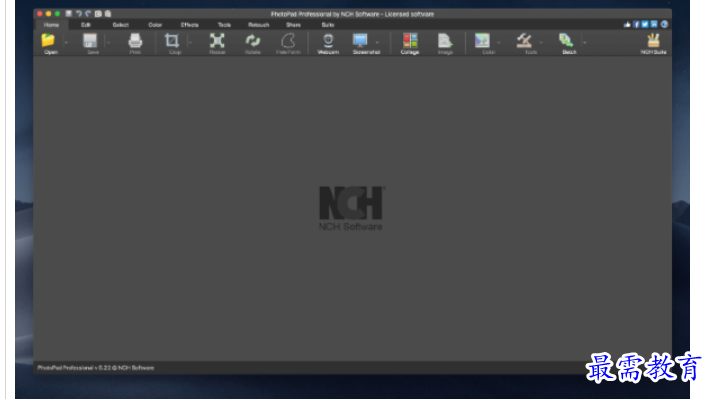The image size is (710, 399).
Task: Expand the Screenshot dropdown arrow
Action: (377, 42)
